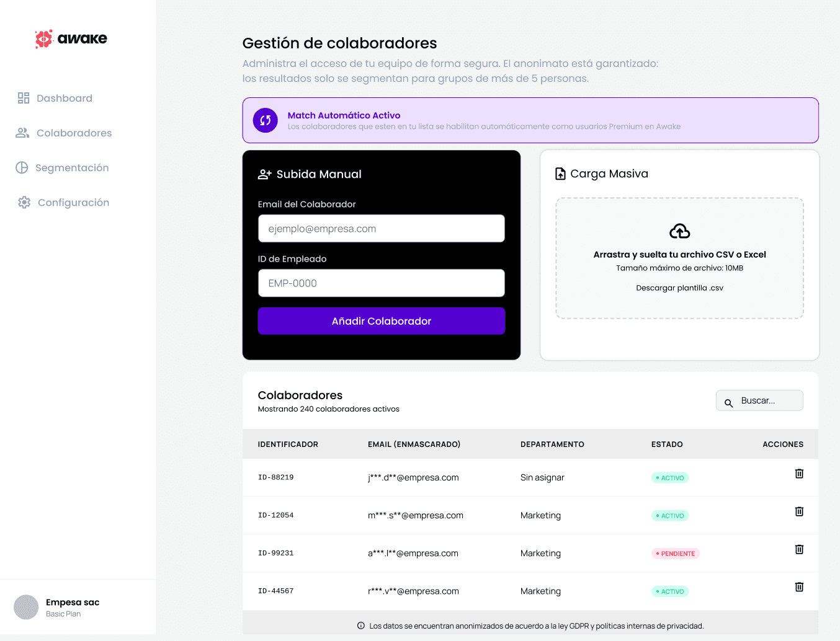This screenshot has height=641, width=840.
Task: Remove pending collaborator ID-99231 via trash icon
Action: (x=799, y=549)
